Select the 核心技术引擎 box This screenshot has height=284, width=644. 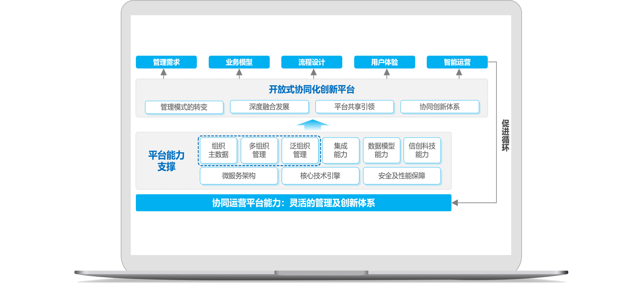pyautogui.click(x=320, y=176)
